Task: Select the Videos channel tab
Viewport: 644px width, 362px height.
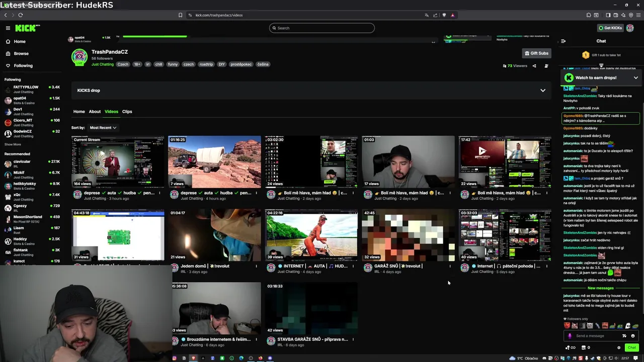Action: [111, 112]
